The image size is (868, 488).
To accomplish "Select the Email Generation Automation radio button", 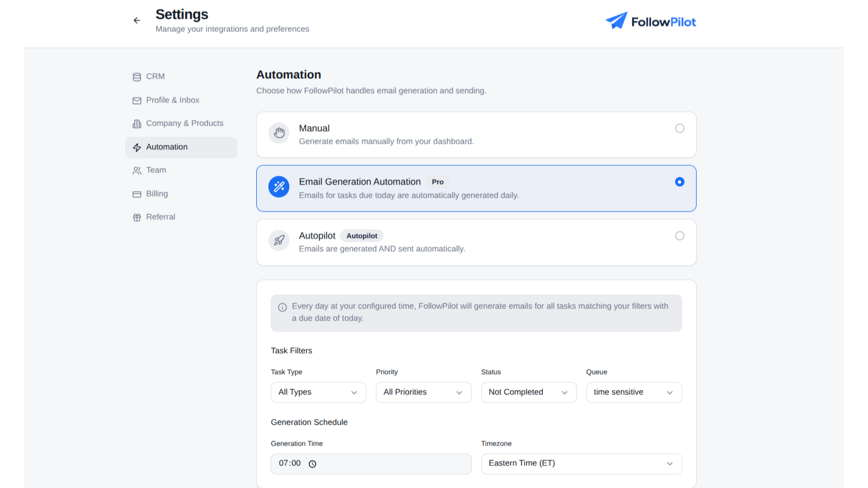I will click(x=680, y=182).
